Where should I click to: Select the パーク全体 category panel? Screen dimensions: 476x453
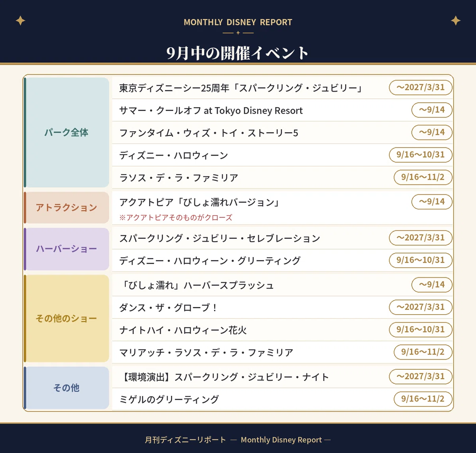tap(66, 132)
